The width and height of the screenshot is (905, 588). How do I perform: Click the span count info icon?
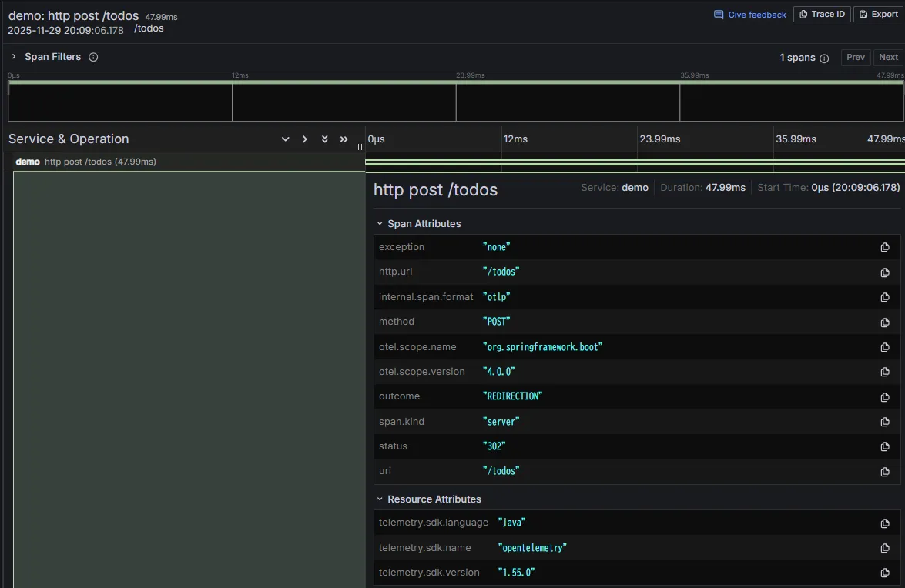[824, 58]
